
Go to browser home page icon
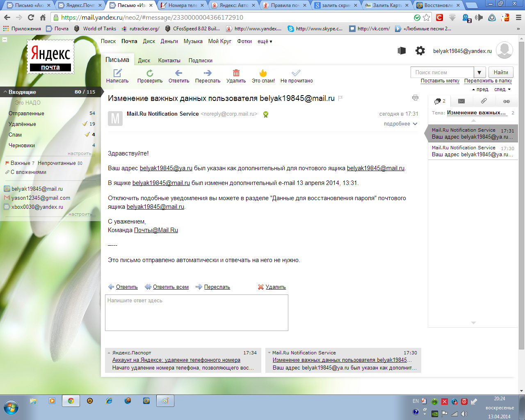coord(43,17)
